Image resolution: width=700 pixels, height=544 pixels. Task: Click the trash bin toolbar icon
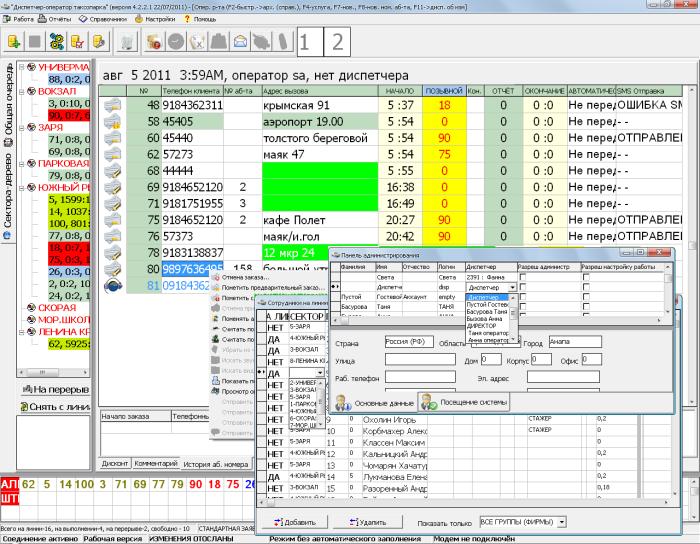tap(127, 42)
